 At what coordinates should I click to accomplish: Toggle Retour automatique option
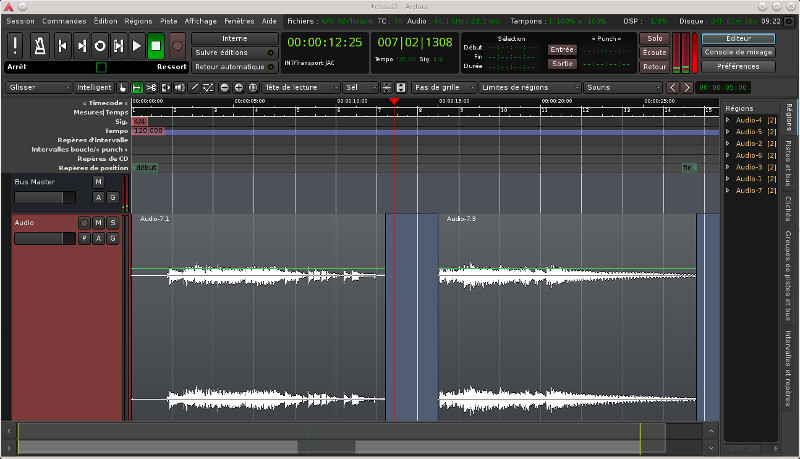pos(234,65)
